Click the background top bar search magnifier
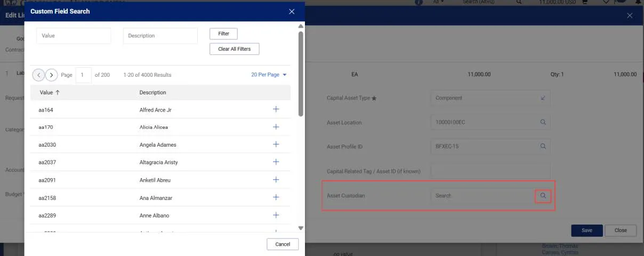Image resolution: width=644 pixels, height=256 pixels. 519,2
